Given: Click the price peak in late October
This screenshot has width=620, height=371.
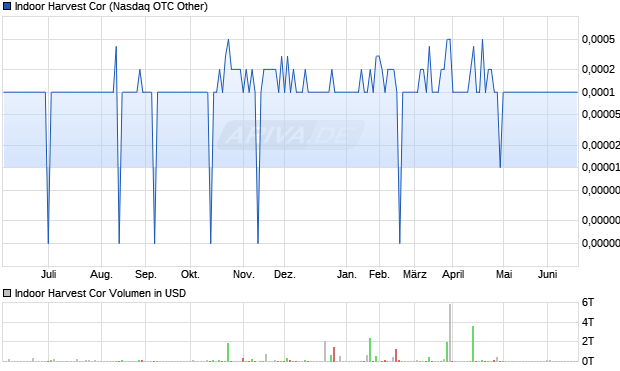Looking at the screenshot, I should [x=228, y=40].
